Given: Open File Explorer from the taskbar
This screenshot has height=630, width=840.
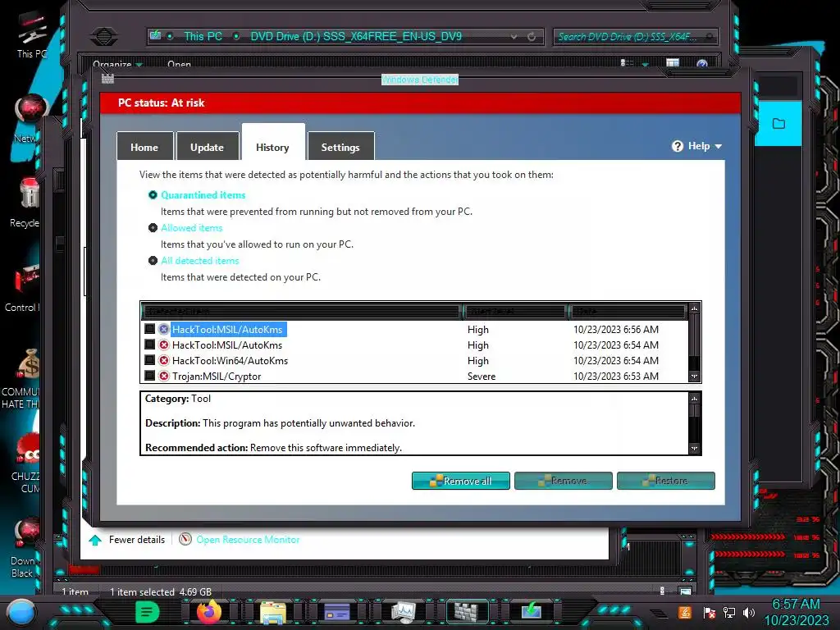Looking at the screenshot, I should pyautogui.click(x=273, y=612).
